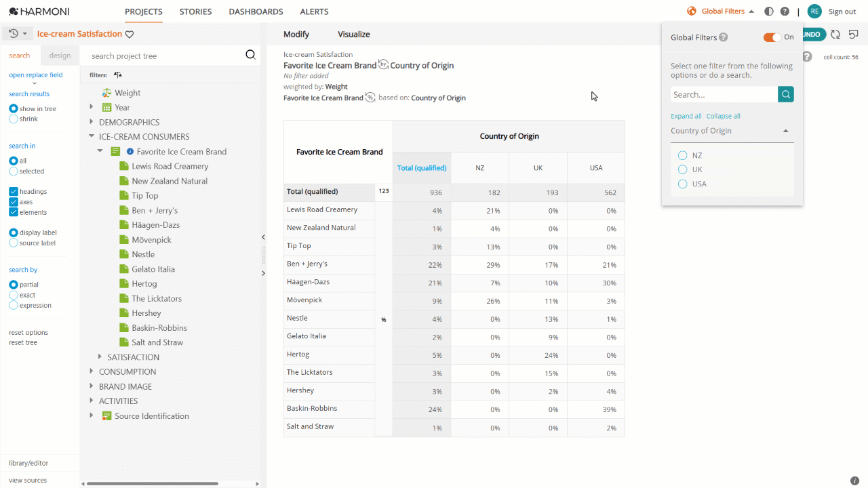
Task: Click the refresh arrows icon beside Undo
Action: [x=835, y=35]
